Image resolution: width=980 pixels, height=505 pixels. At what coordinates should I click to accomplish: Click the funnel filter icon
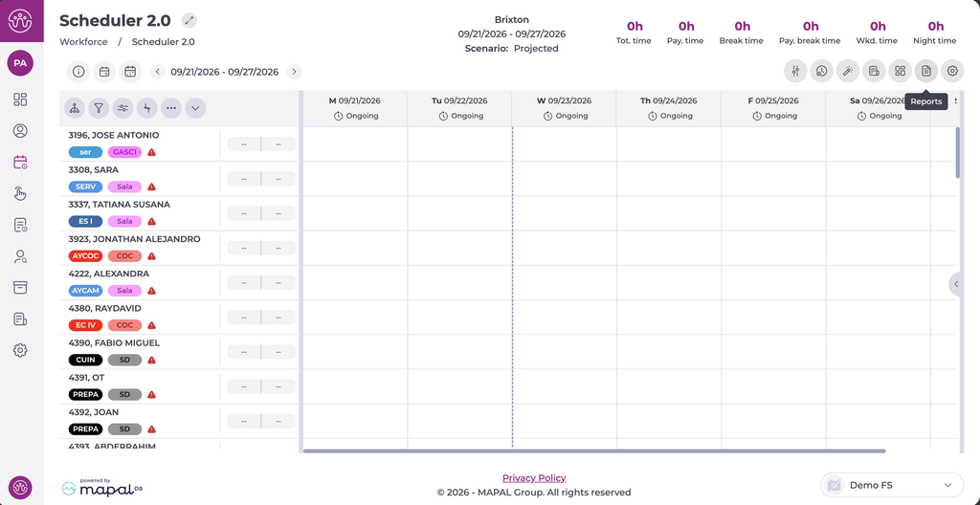click(99, 108)
